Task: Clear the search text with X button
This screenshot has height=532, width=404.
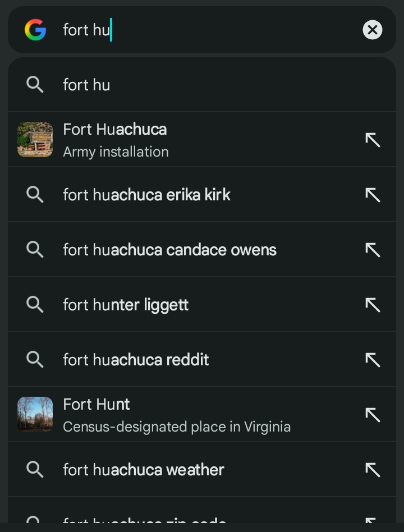Action: pyautogui.click(x=372, y=30)
